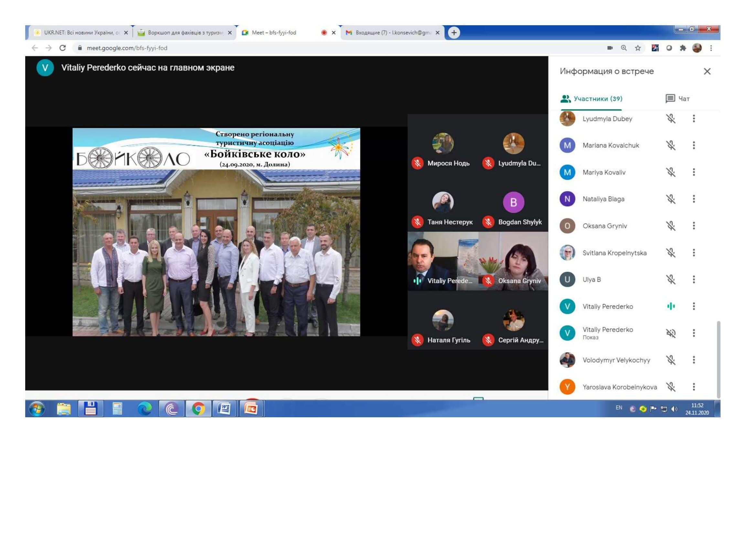Switch to the Воркшоп для фахівців browser tab
The image size is (756, 535).
tap(184, 33)
